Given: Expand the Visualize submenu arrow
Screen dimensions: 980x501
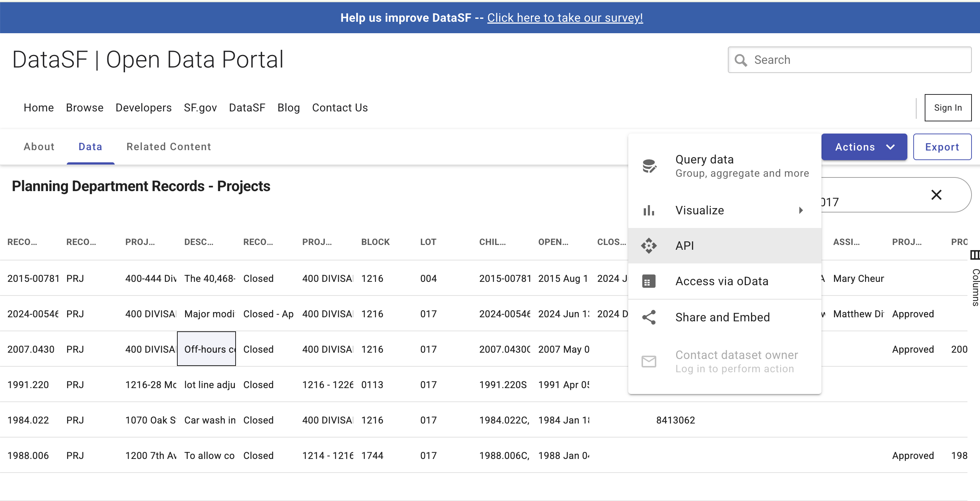Looking at the screenshot, I should [x=801, y=210].
